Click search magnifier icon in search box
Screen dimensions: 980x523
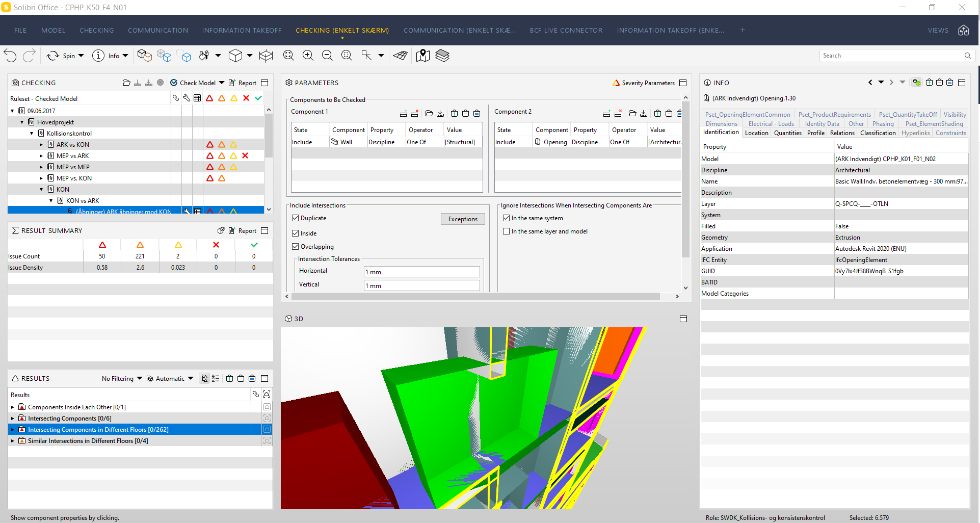coord(967,56)
